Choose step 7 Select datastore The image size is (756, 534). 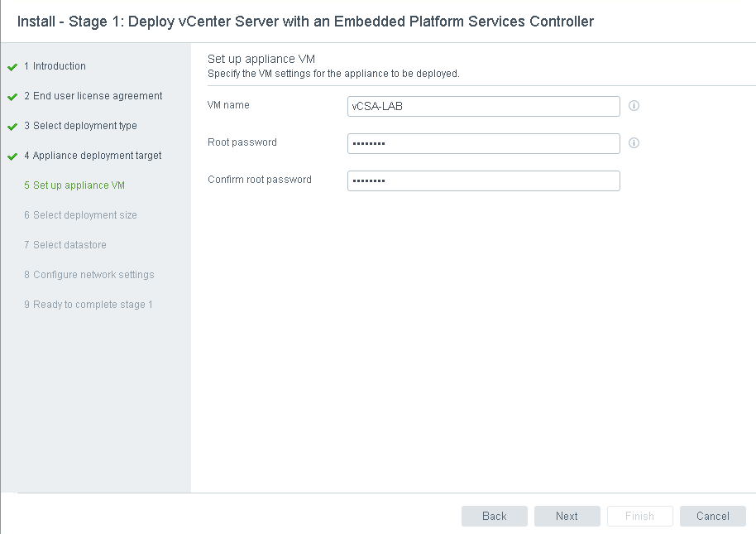click(65, 245)
